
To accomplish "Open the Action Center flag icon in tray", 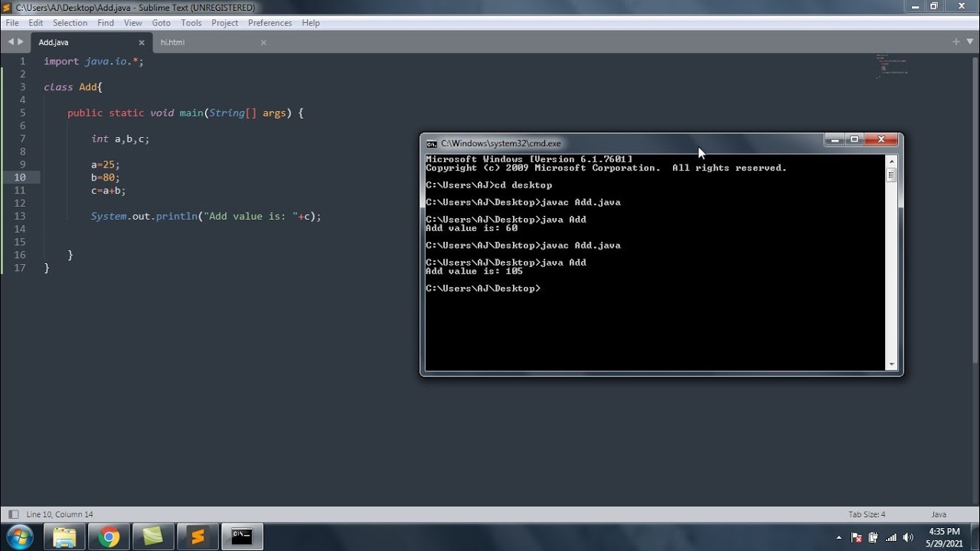I will [x=856, y=536].
